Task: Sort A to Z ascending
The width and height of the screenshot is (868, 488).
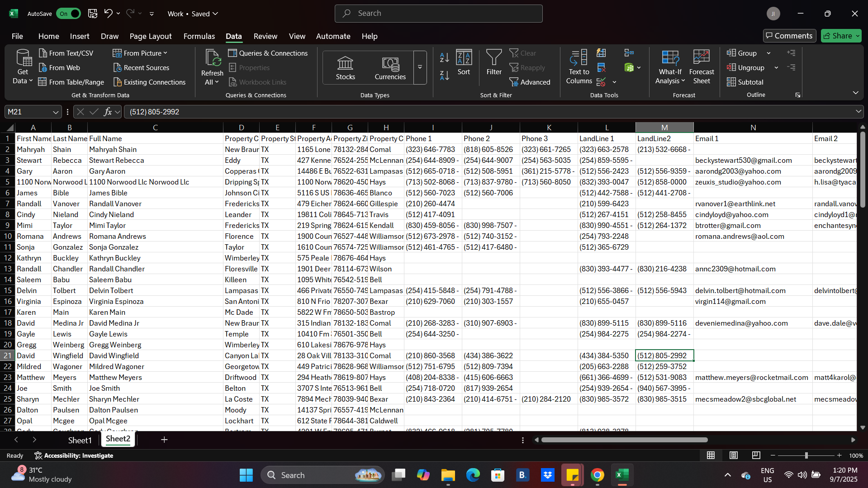Action: coord(444,57)
